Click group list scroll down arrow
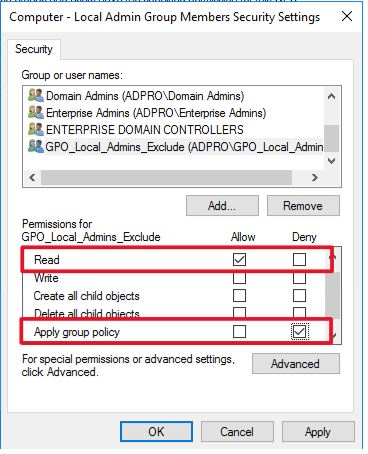 click(331, 161)
